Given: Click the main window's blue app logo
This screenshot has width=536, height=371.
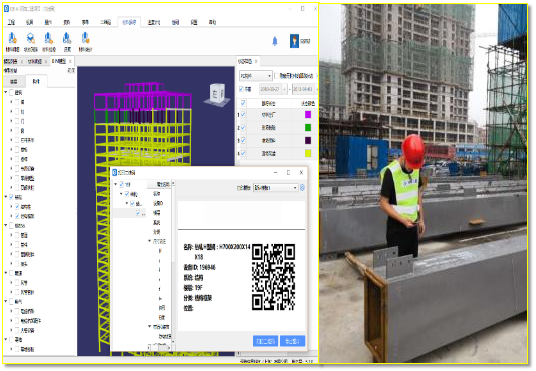Looking at the screenshot, I should (x=6, y=9).
